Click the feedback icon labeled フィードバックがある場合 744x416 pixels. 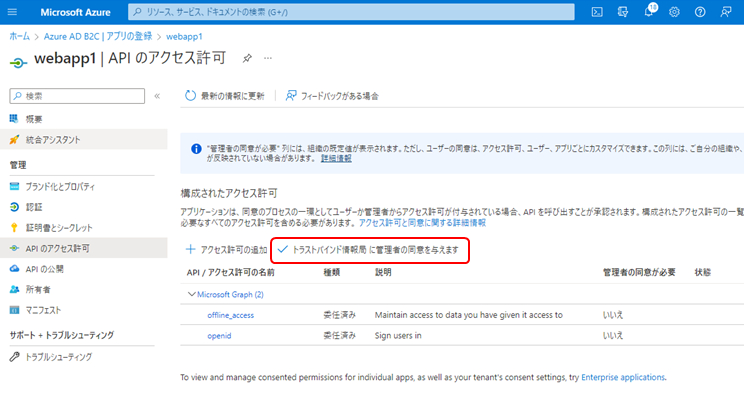[x=291, y=96]
